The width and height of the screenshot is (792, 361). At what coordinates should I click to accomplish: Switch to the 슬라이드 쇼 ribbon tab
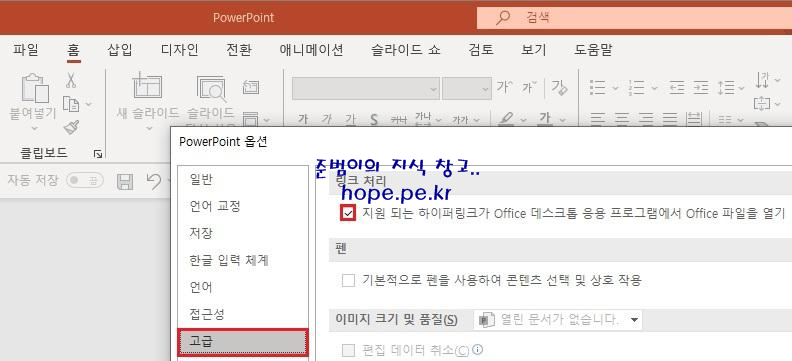(x=406, y=49)
